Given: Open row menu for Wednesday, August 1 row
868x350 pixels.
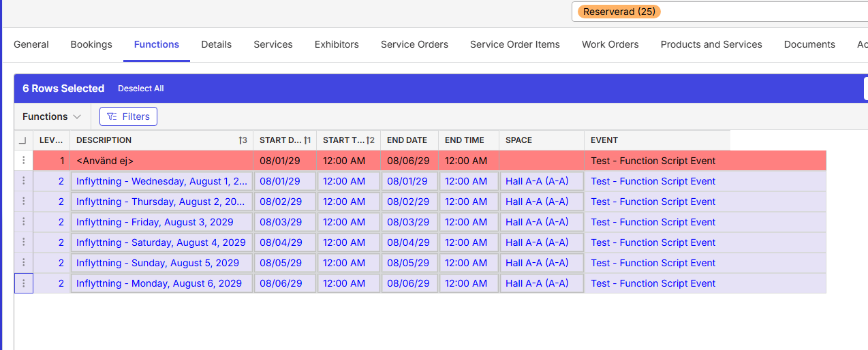Looking at the screenshot, I should 24,181.
